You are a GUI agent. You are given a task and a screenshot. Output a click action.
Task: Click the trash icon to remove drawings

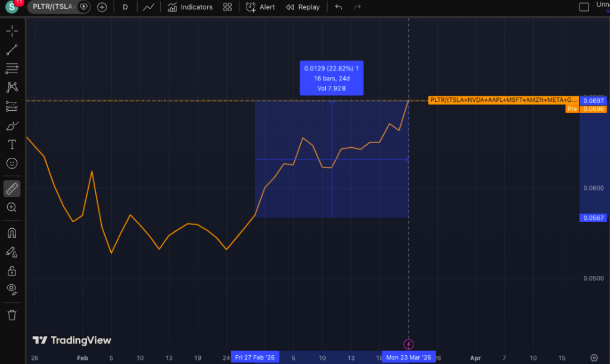(x=12, y=315)
